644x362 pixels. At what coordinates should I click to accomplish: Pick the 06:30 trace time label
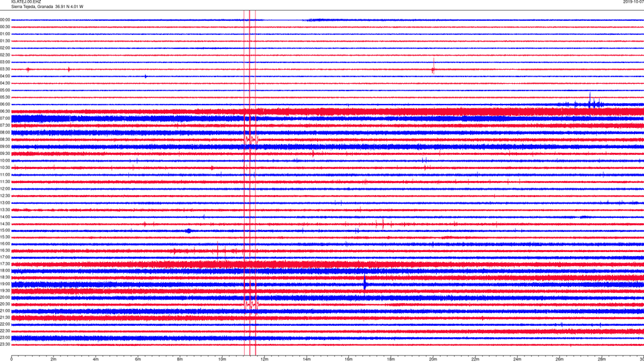[5, 111]
